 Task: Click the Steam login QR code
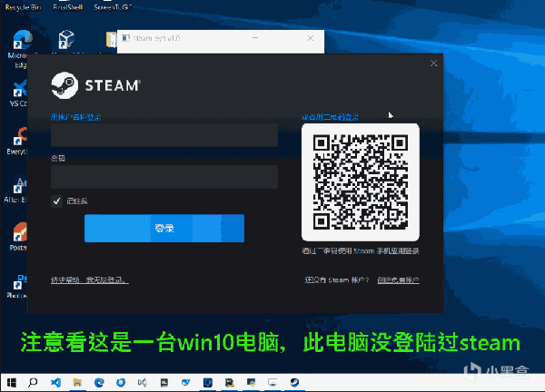pos(361,182)
